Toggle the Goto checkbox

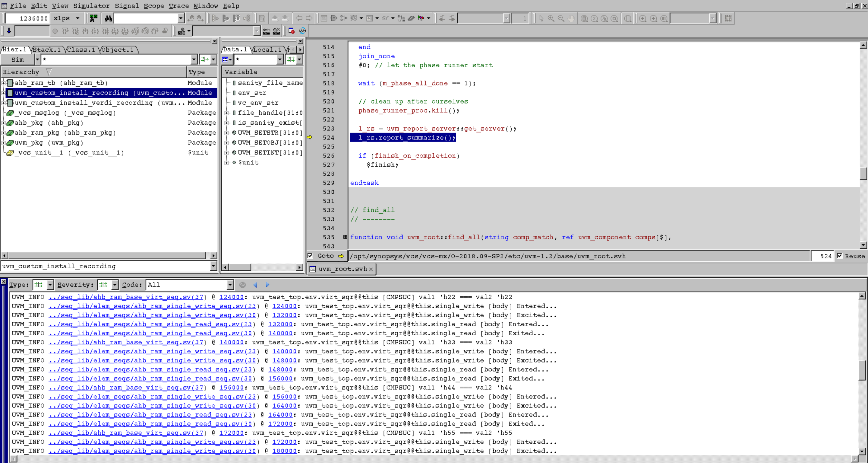coord(310,256)
